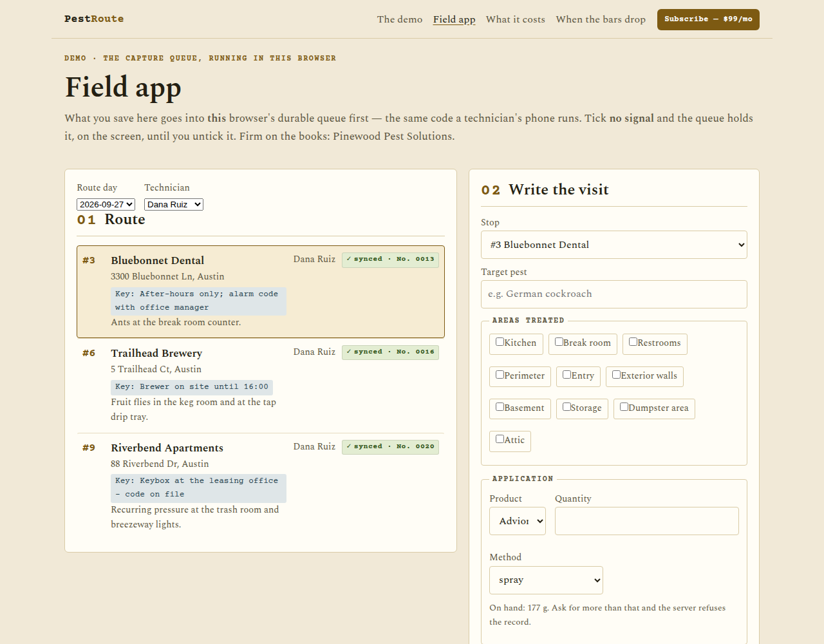
Task: Focus the Quantity input field
Action: 647,521
